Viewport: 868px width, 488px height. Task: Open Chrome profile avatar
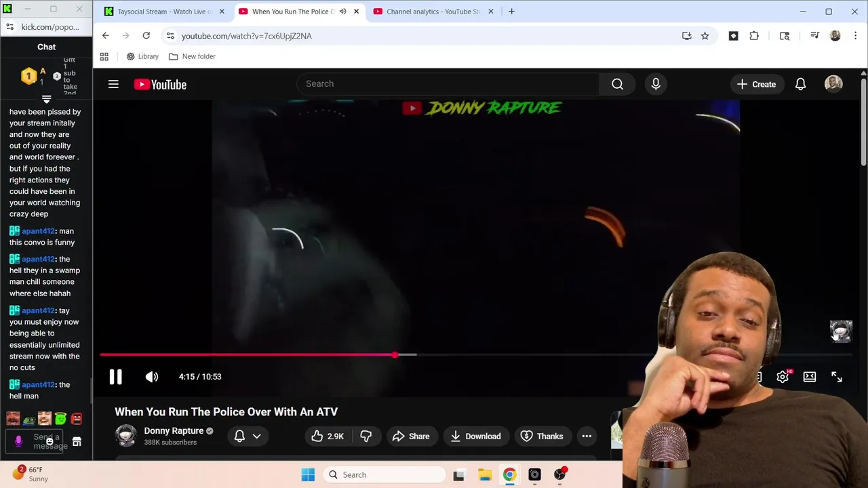(835, 36)
